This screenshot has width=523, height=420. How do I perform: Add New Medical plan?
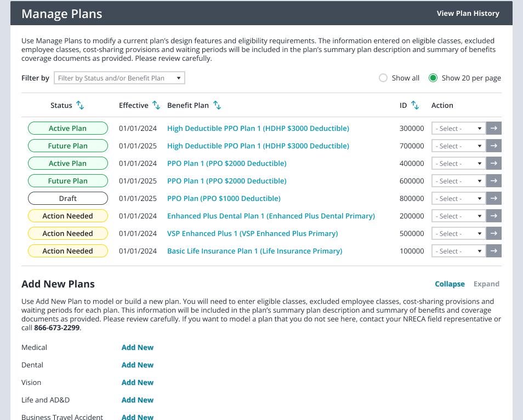[x=138, y=347]
